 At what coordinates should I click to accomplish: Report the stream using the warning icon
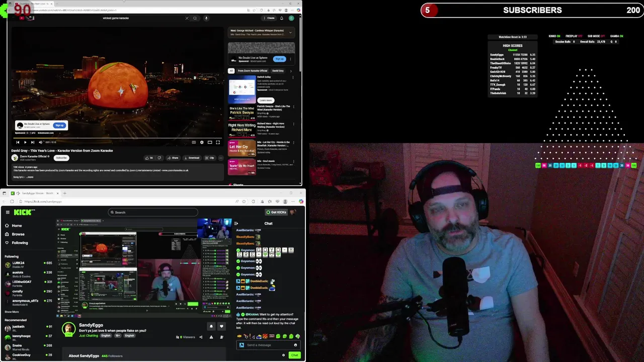(x=211, y=337)
